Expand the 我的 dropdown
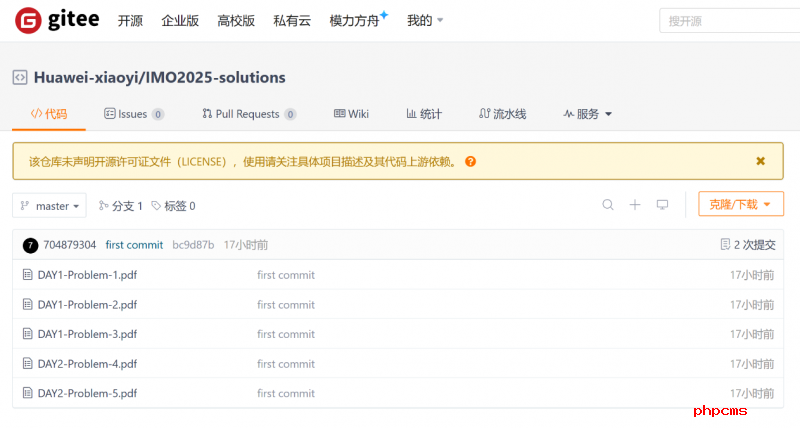Screen dimensions: 800x428 (x=425, y=21)
